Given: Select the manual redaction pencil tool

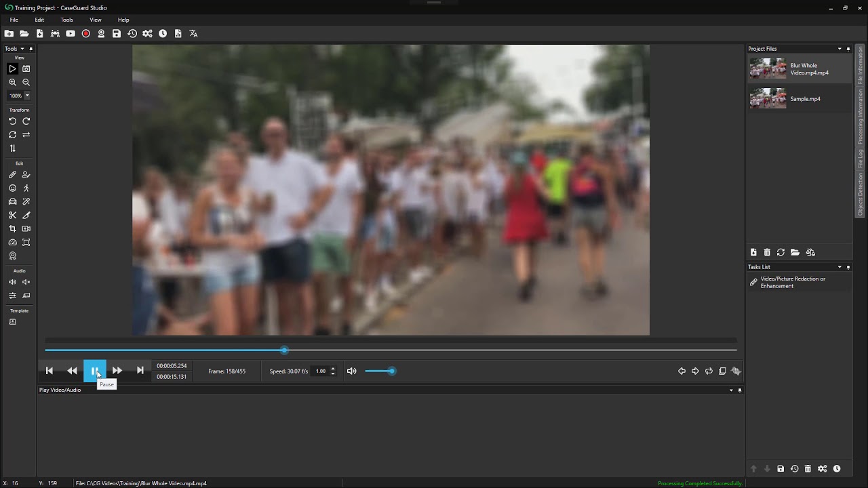Looking at the screenshot, I should tap(12, 175).
